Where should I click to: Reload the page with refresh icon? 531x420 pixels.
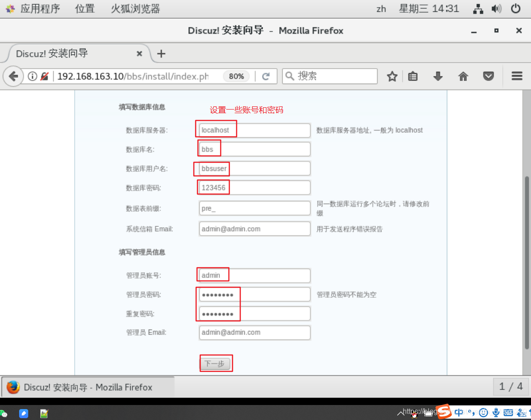266,76
